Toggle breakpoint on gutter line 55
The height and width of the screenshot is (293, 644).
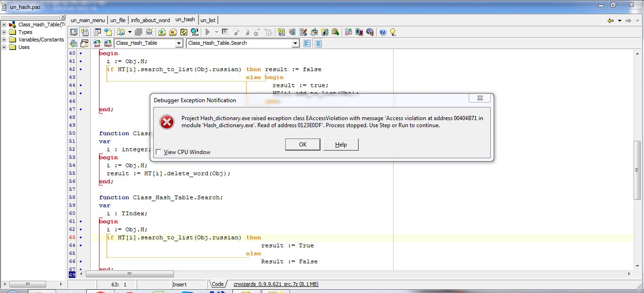[x=80, y=173]
